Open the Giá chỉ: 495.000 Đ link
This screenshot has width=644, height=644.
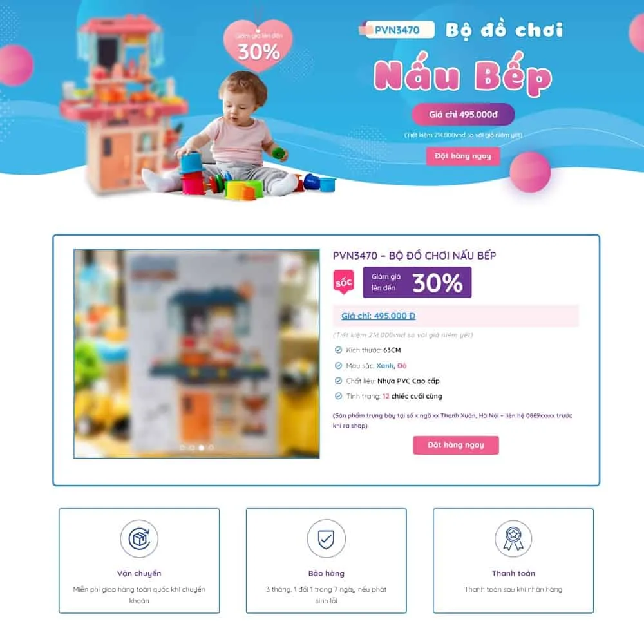pos(378,316)
